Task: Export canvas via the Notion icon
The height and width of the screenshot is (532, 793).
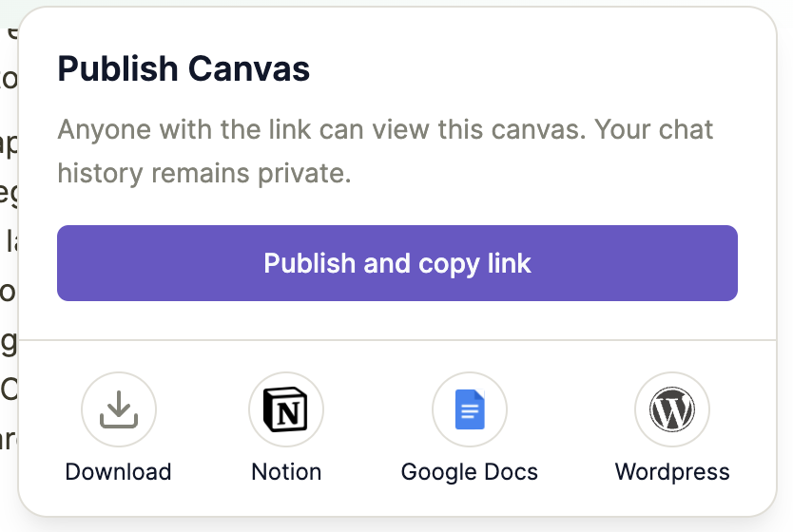Action: pyautogui.click(x=286, y=409)
